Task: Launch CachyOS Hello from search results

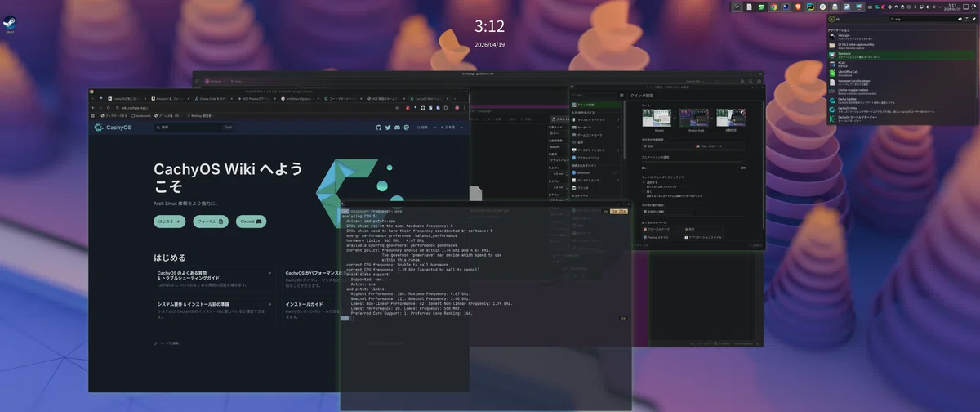Action: [902, 110]
